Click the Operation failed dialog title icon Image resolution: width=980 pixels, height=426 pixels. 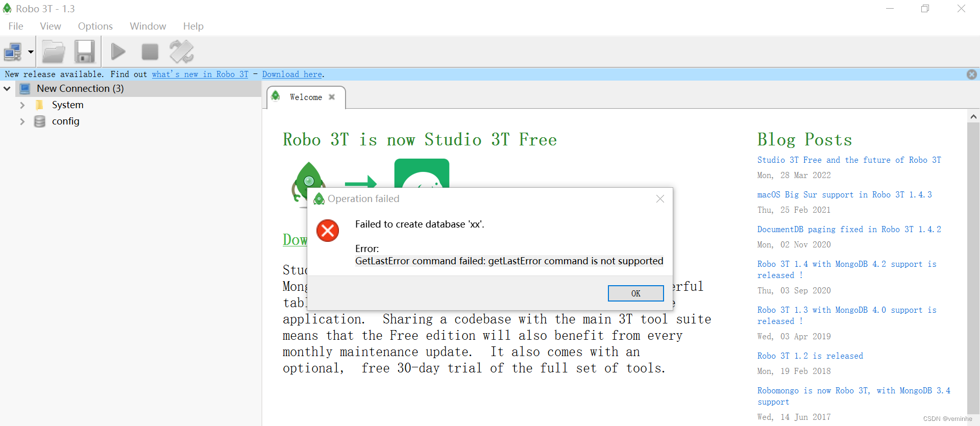coord(319,199)
